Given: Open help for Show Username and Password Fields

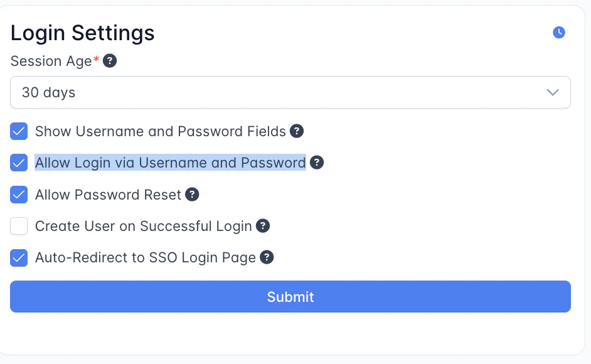Looking at the screenshot, I should coord(297,131).
